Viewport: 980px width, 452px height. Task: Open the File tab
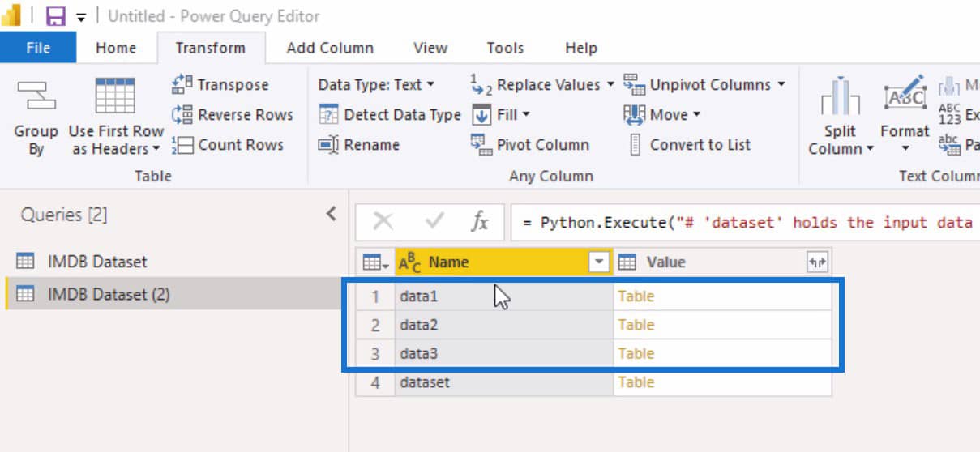[38, 48]
